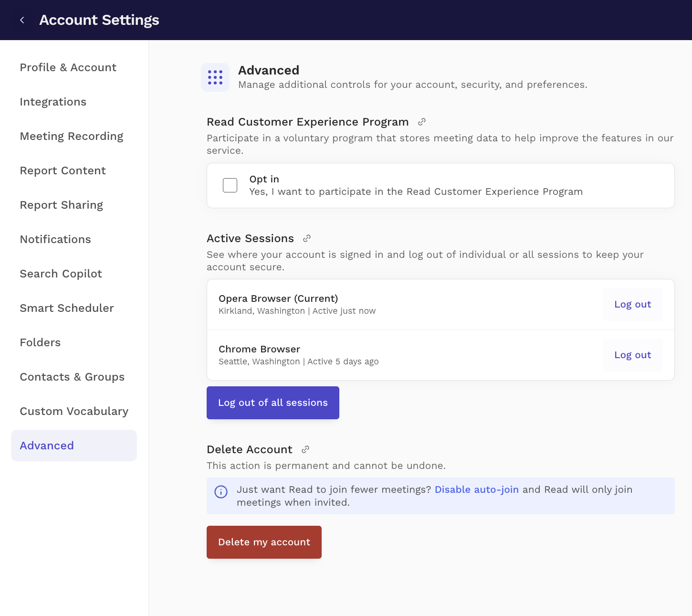Click the back arrow in the header
The image size is (692, 616).
[x=22, y=20]
